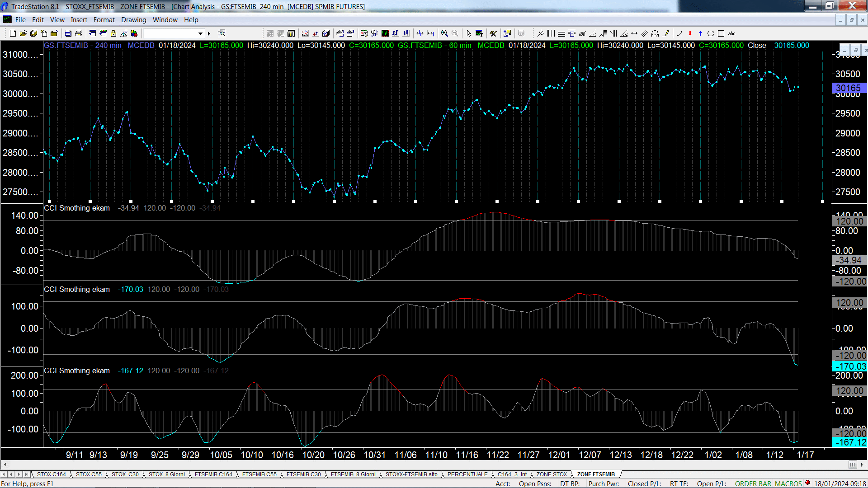The image size is (868, 488).
Task: Switch to the FTSEMIB C55 tab
Action: coord(259,474)
